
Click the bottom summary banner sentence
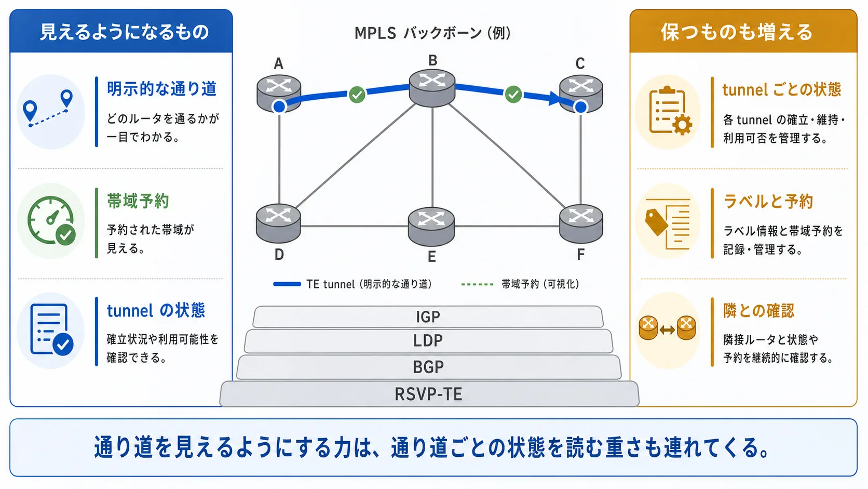tap(432, 447)
